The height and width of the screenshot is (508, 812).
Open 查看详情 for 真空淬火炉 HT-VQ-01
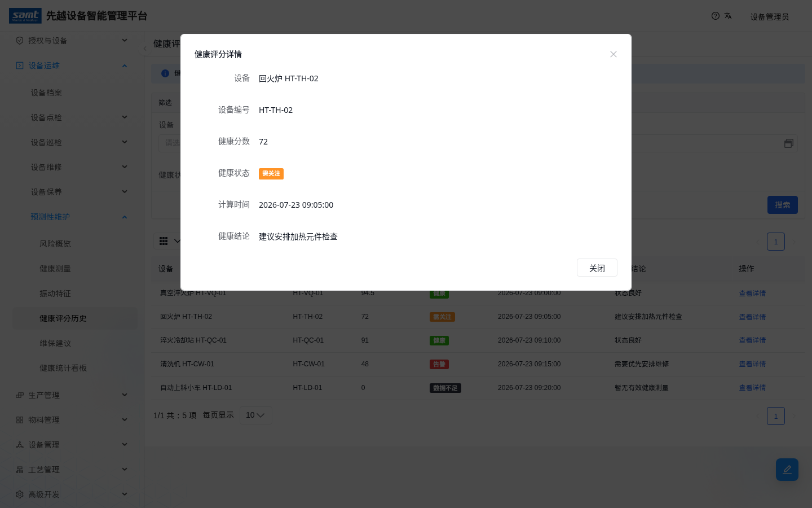pyautogui.click(x=752, y=294)
